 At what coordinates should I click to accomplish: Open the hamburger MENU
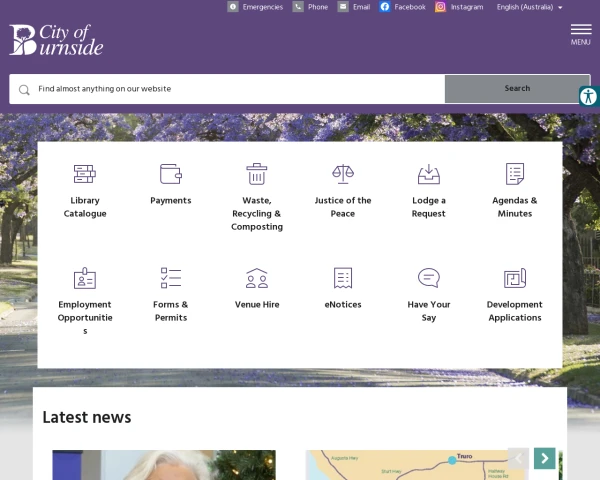point(580,34)
